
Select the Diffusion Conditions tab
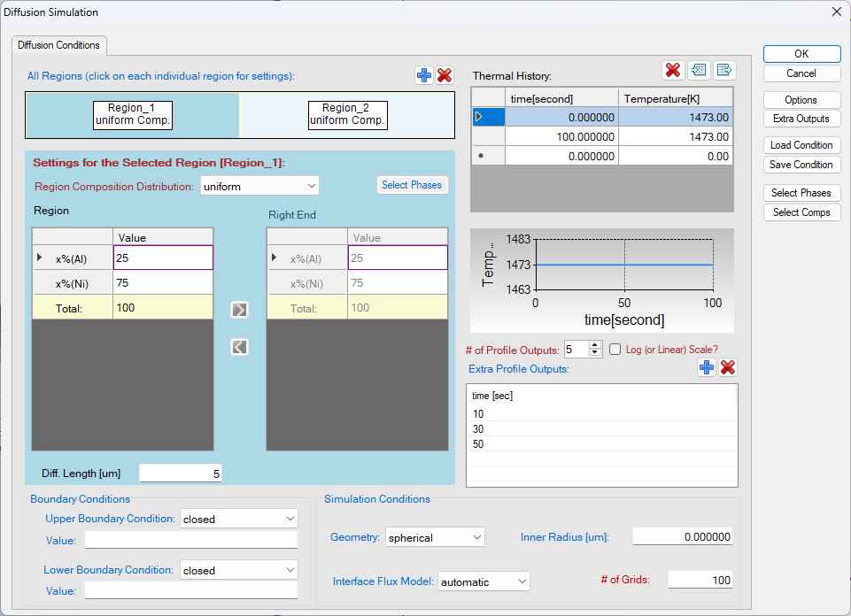(59, 44)
